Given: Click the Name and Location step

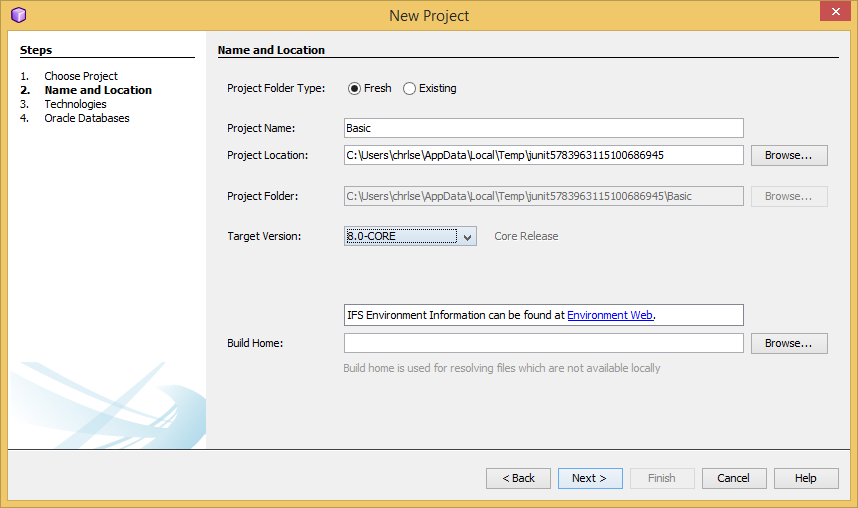Looking at the screenshot, I should pos(98,90).
